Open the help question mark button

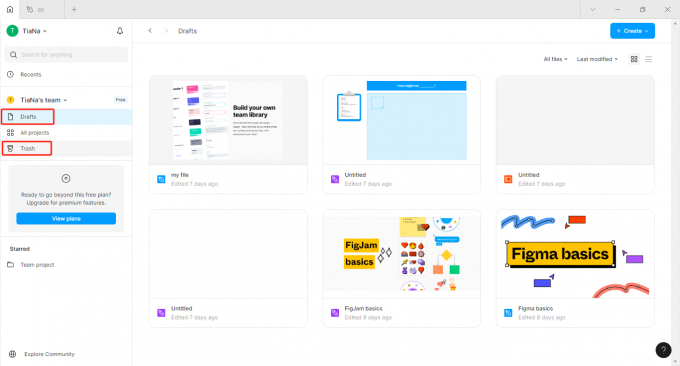point(663,350)
